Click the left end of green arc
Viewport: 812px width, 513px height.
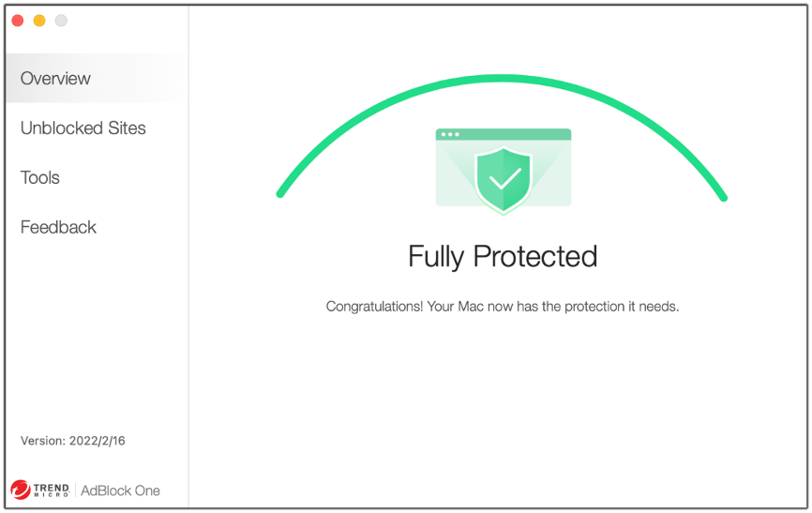coord(280,194)
